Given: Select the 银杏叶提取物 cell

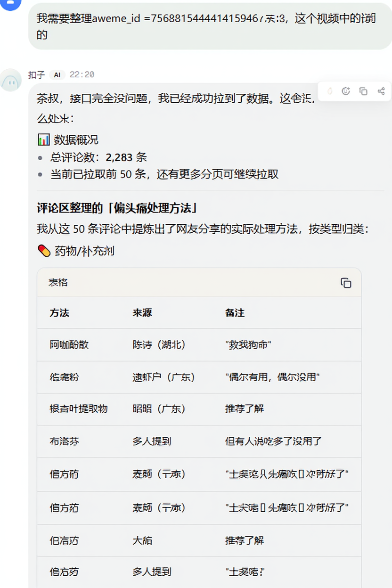Looking at the screenshot, I should click(x=79, y=408).
